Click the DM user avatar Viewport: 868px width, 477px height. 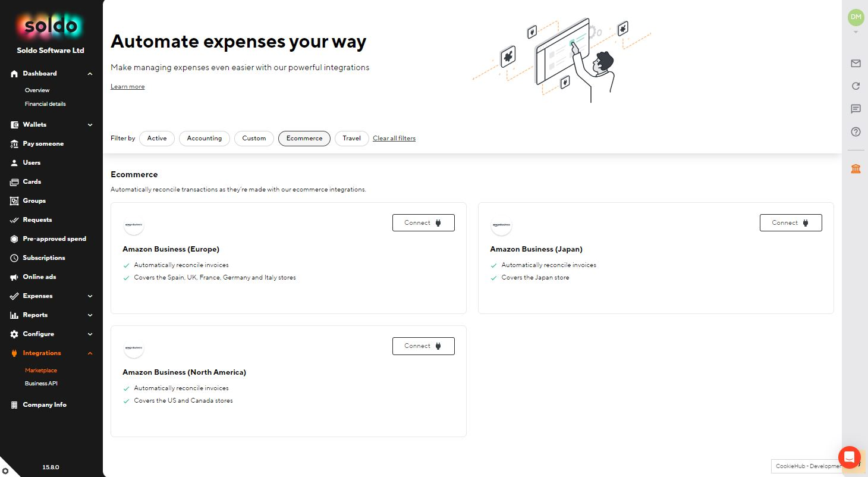coord(856,17)
